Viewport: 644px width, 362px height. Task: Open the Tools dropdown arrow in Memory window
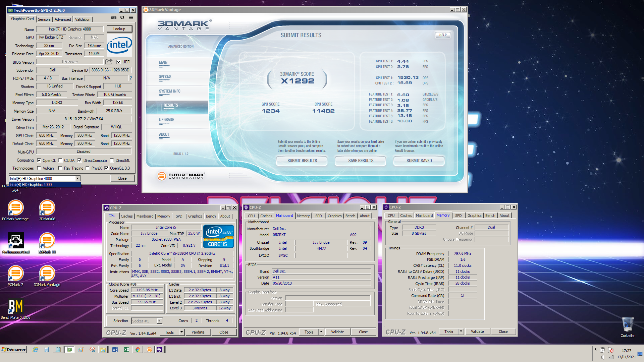coord(461,331)
